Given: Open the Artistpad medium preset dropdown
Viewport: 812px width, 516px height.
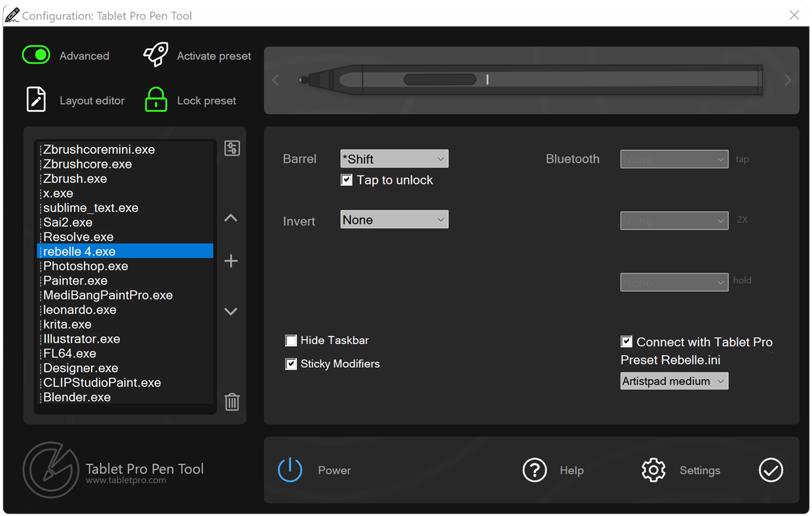Looking at the screenshot, I should (674, 380).
